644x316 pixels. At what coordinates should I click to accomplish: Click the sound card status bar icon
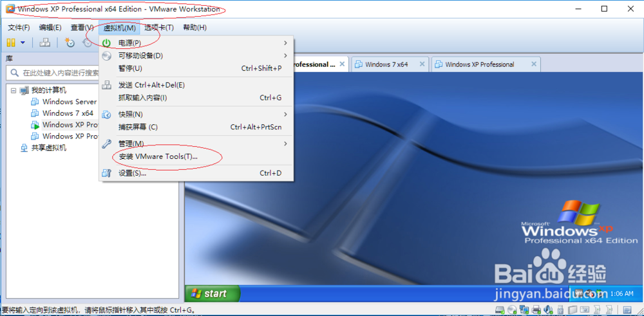tap(548, 310)
